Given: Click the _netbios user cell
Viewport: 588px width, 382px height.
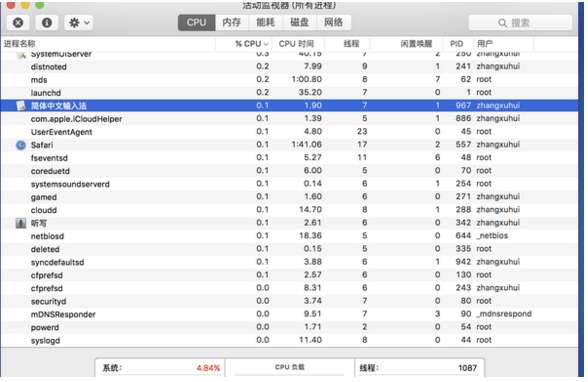Looking at the screenshot, I should (492, 235).
